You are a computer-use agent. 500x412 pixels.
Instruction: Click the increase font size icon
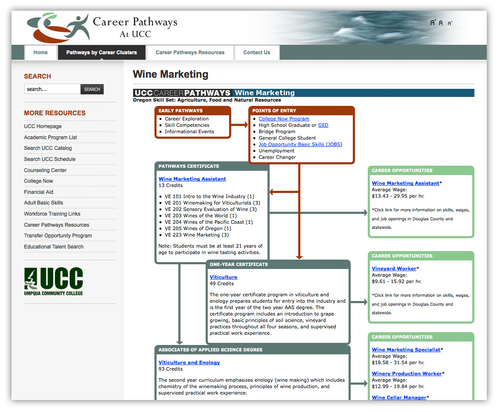click(x=433, y=22)
